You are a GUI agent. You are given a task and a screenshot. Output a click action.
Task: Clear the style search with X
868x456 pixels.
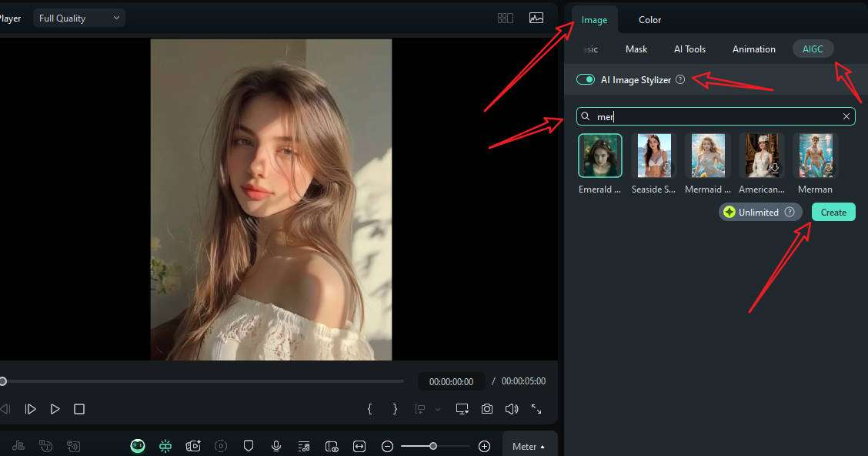[846, 116]
